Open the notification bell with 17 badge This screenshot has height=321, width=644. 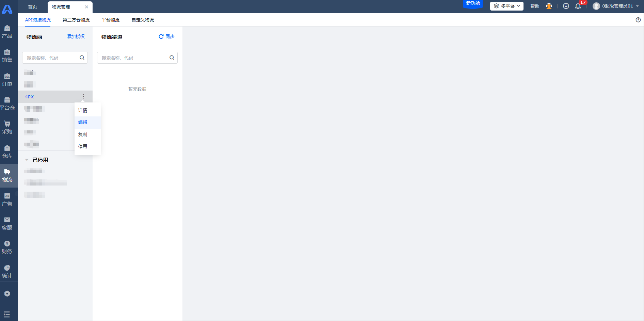(x=578, y=6)
